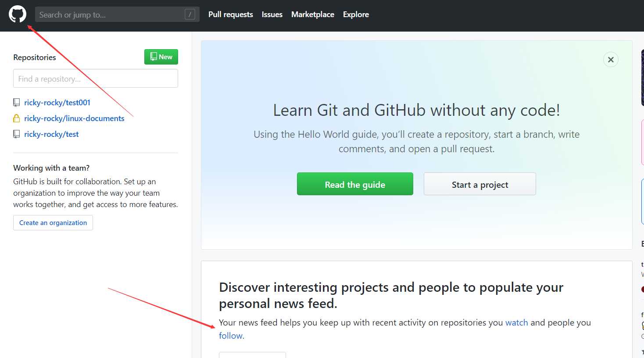Open the GitHub octocat logo home
The height and width of the screenshot is (358, 644).
(x=18, y=14)
